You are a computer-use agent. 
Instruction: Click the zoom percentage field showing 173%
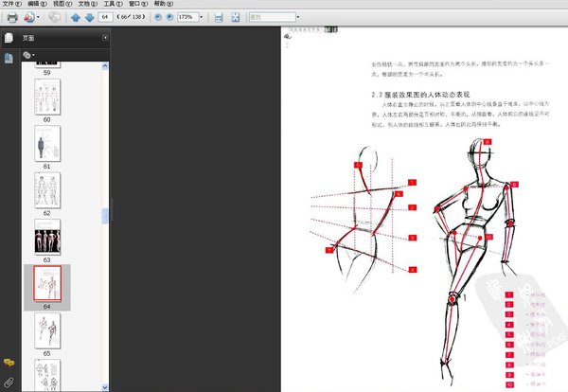point(187,17)
